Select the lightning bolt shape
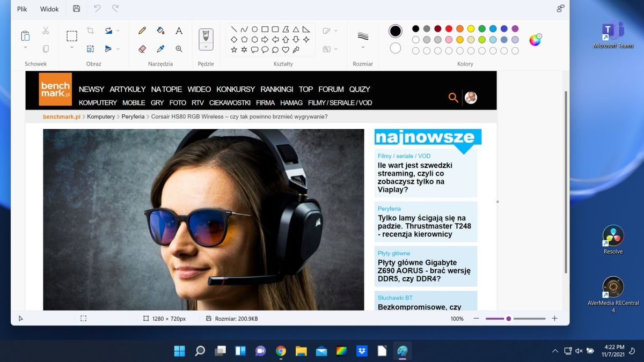The height and width of the screenshot is (362, 644). [x=296, y=50]
